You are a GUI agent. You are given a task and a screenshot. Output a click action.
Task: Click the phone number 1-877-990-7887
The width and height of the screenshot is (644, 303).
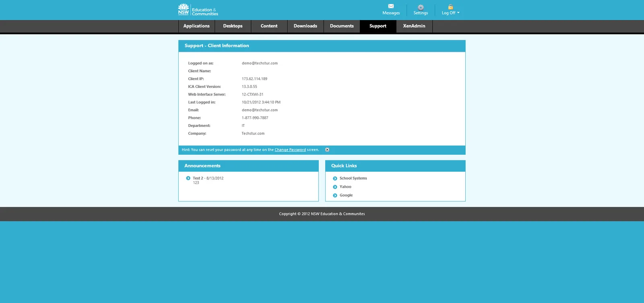click(255, 118)
